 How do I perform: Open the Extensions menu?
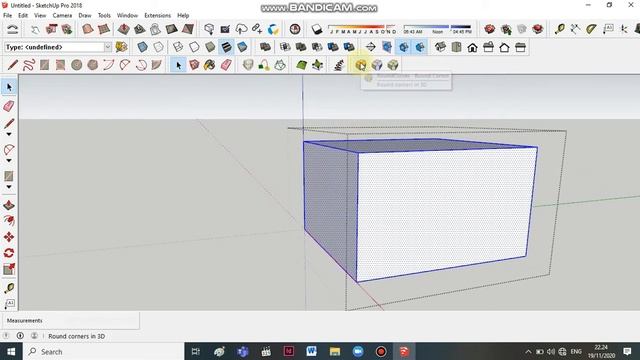[158, 16]
